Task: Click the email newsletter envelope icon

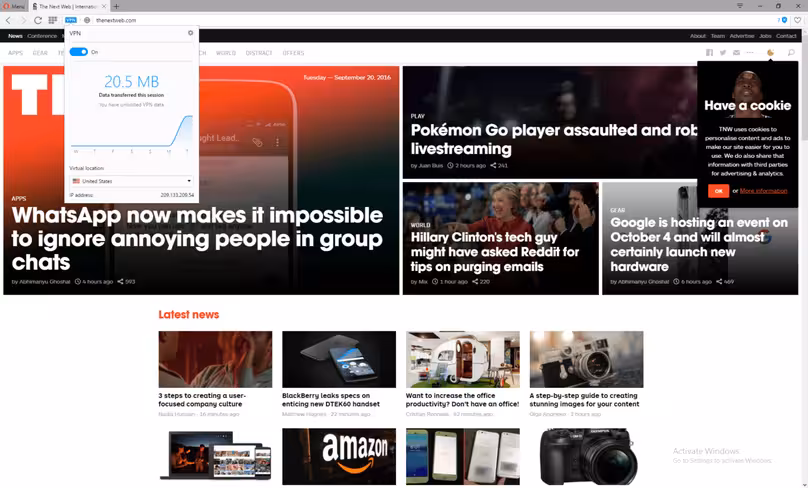Action: point(736,53)
